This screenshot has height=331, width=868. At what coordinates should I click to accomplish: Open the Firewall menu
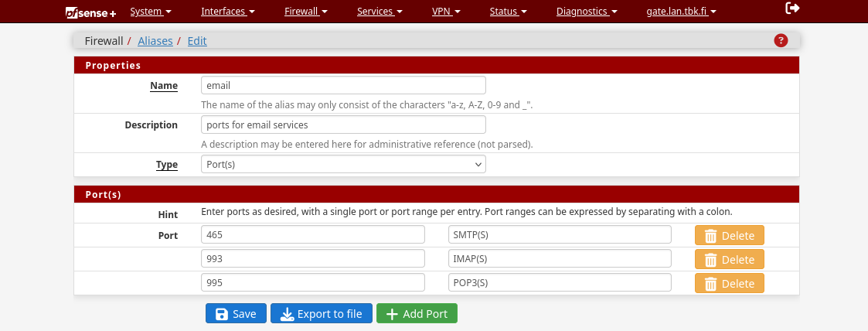(x=306, y=11)
